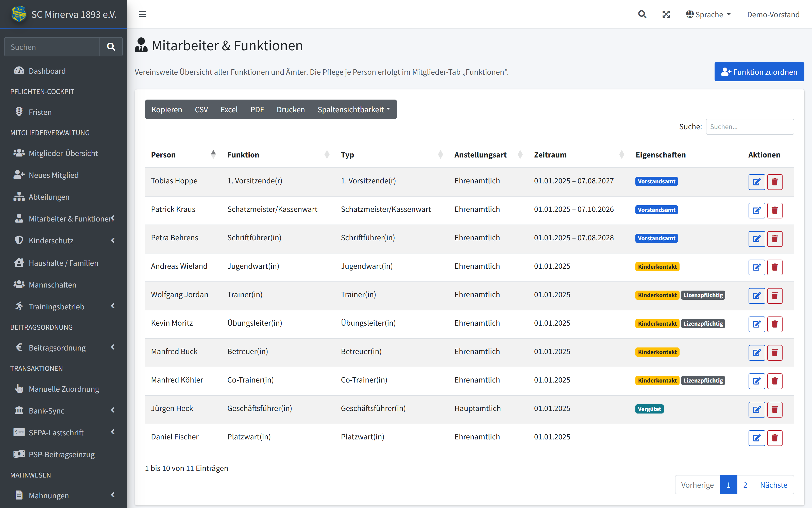Delete Patrick Kraus's function entry

(x=774, y=210)
